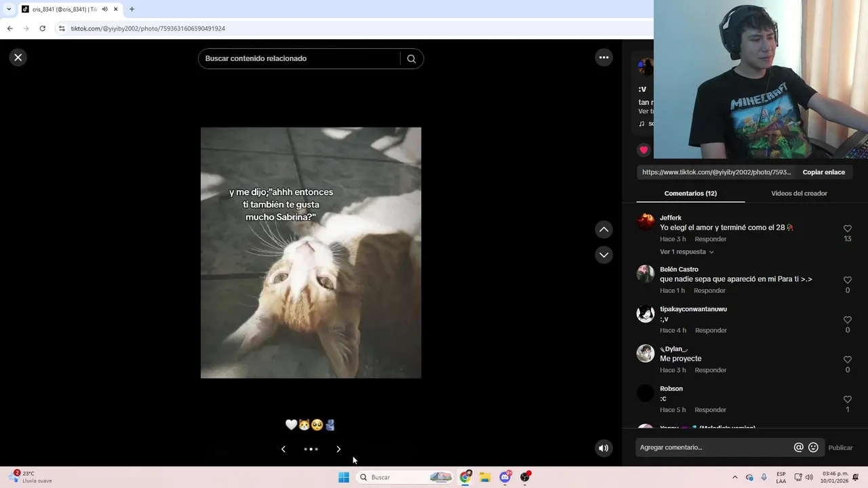
Task: Open tipakayconwantanuwu's profile avatar
Action: [646, 313]
